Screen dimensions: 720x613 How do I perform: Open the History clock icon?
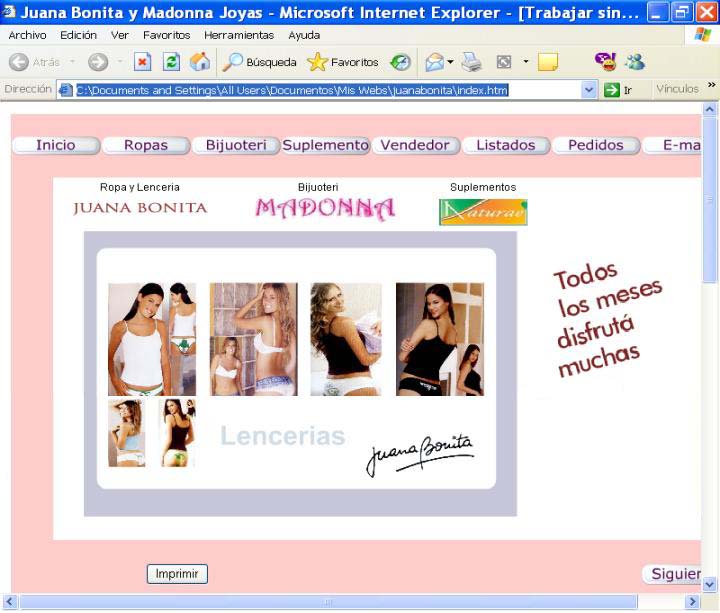[400, 62]
